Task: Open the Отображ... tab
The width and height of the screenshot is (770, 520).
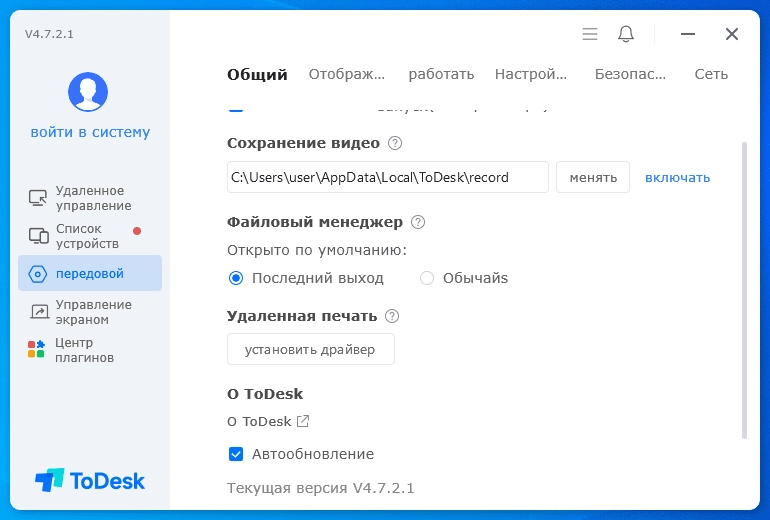Action: point(347,74)
